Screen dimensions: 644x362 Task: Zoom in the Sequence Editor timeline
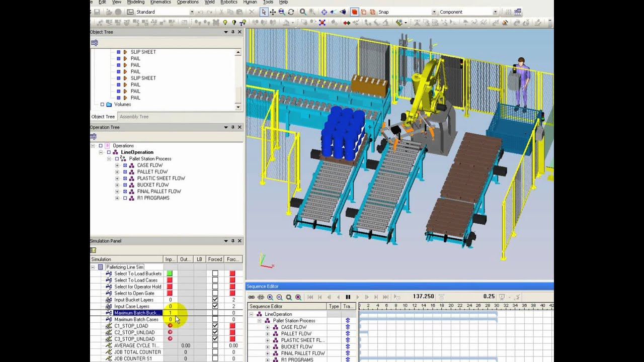[x=270, y=297]
